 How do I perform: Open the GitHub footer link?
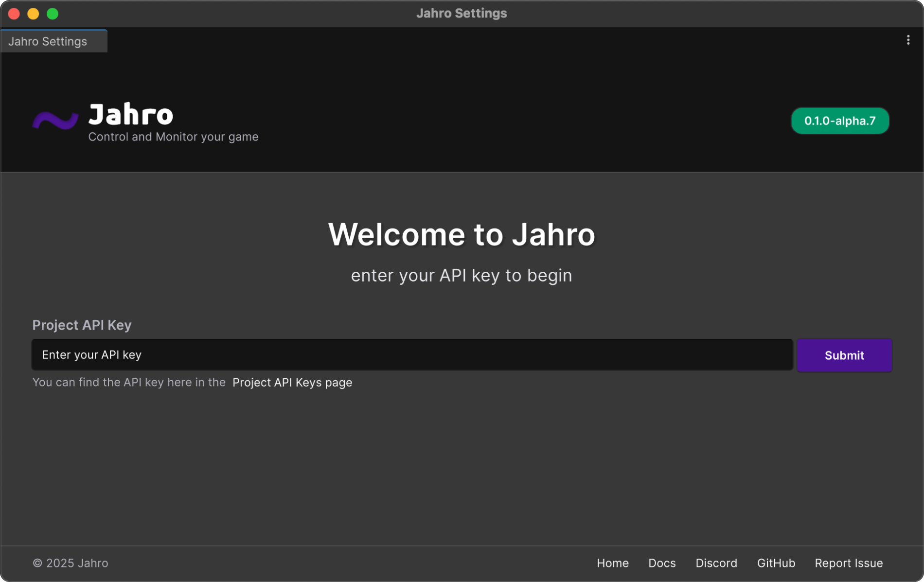point(776,563)
